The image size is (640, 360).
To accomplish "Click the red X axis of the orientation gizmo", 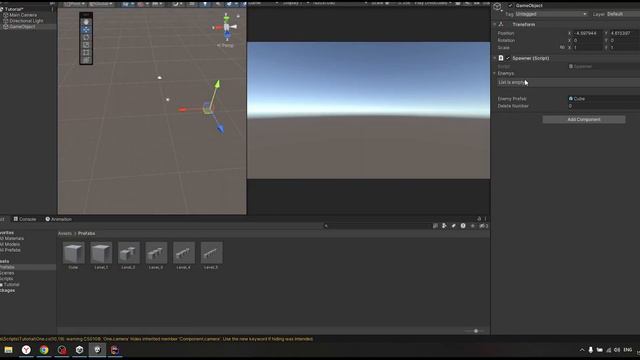I will pos(218,27).
